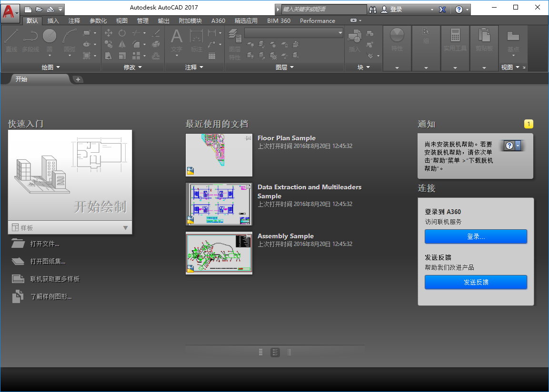The height and width of the screenshot is (392, 549).
Task: Switch to the 参数化 ribbon tab
Action: pyautogui.click(x=98, y=20)
